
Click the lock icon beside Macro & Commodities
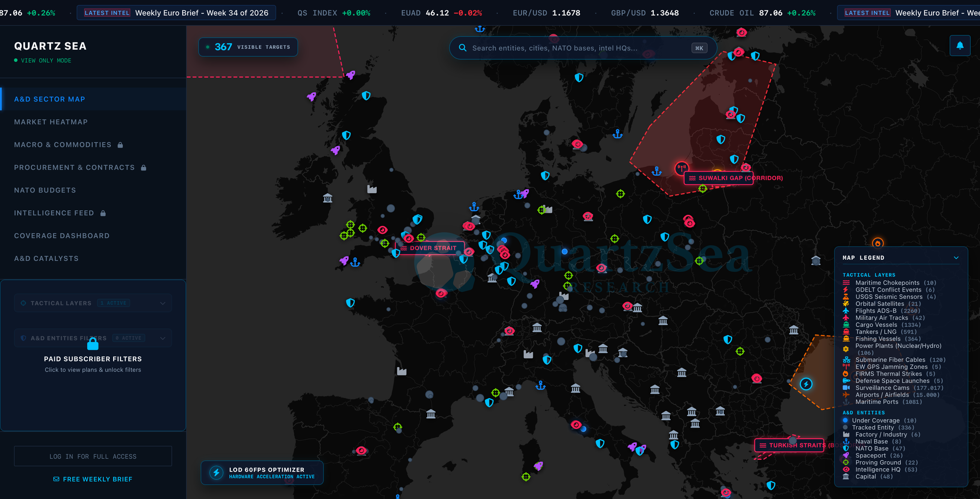(x=120, y=145)
